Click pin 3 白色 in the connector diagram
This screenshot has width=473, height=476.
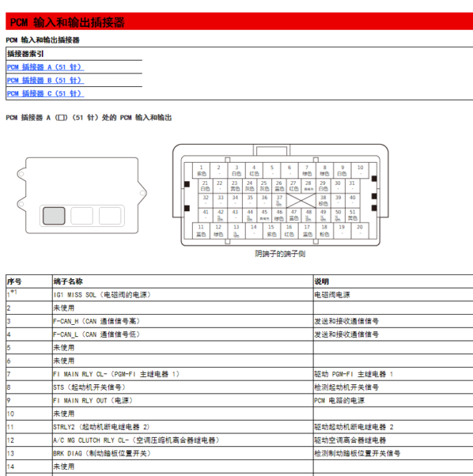tap(236, 170)
